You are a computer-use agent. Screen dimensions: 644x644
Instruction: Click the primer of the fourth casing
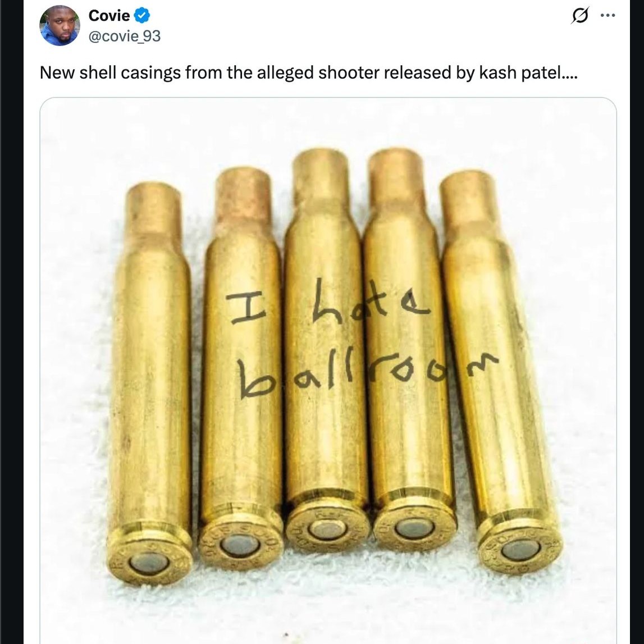414,527
